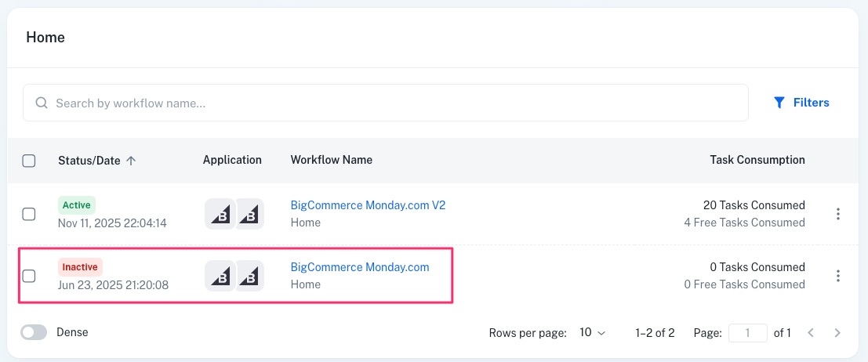The width and height of the screenshot is (868, 362).
Task: Go to previous page arrow
Action: point(811,333)
